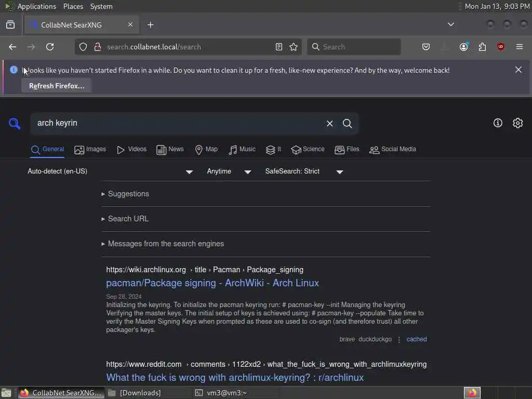Click the Refresh Firefox button
The image size is (532, 399).
tap(57, 86)
